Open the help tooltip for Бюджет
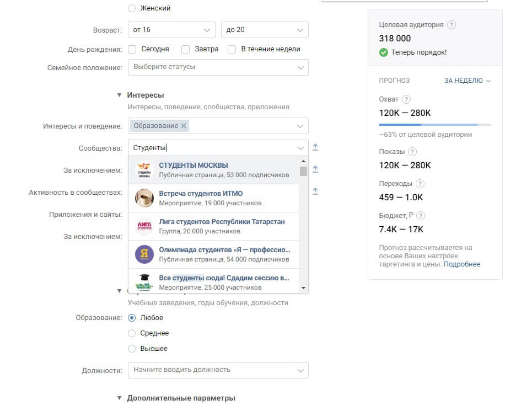Screen dimensions: 532x405 421,216
